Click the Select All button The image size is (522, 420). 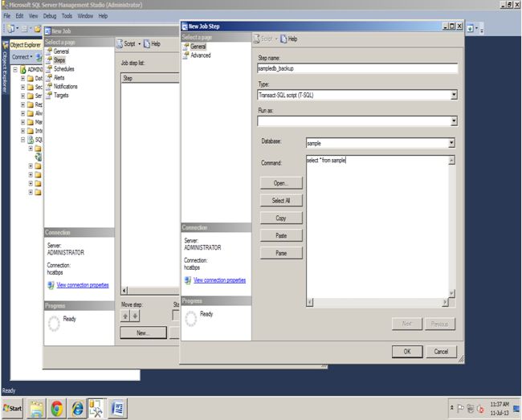click(281, 200)
